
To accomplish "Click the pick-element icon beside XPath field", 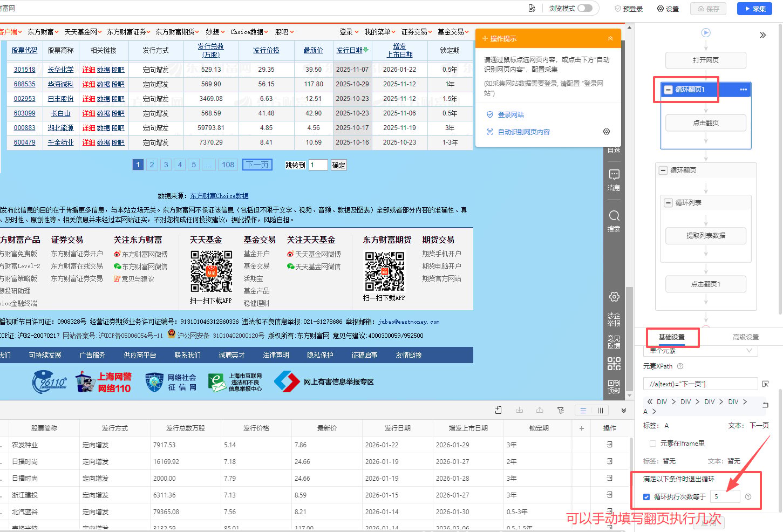I will click(x=765, y=384).
